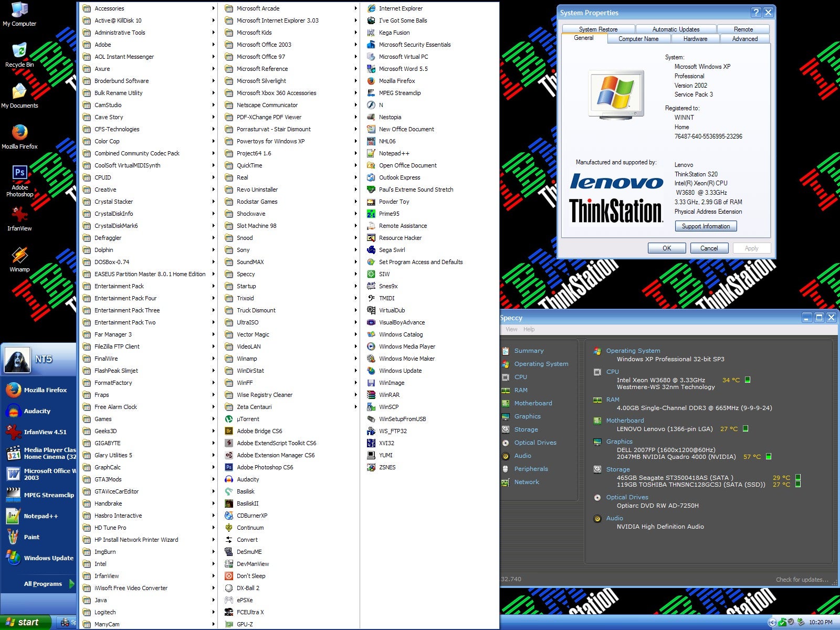The image size is (840, 630).
Task: Expand the Games folder submenu
Action: pyautogui.click(x=149, y=419)
